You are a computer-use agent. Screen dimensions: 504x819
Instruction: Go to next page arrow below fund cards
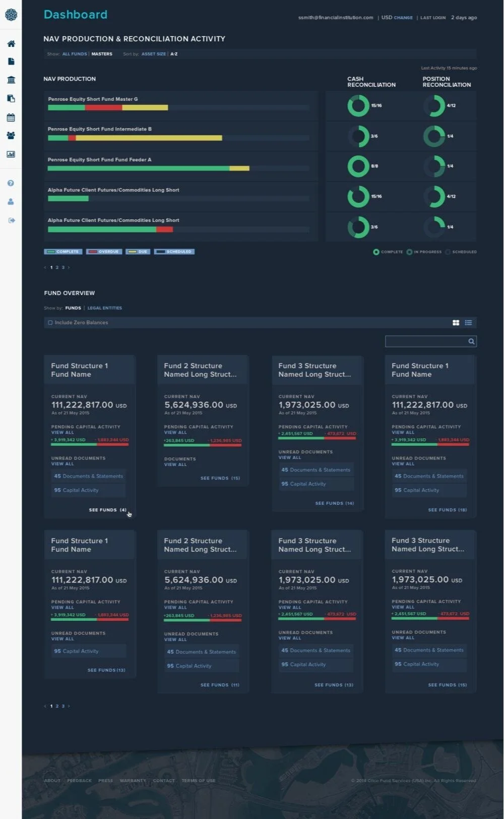(x=69, y=707)
